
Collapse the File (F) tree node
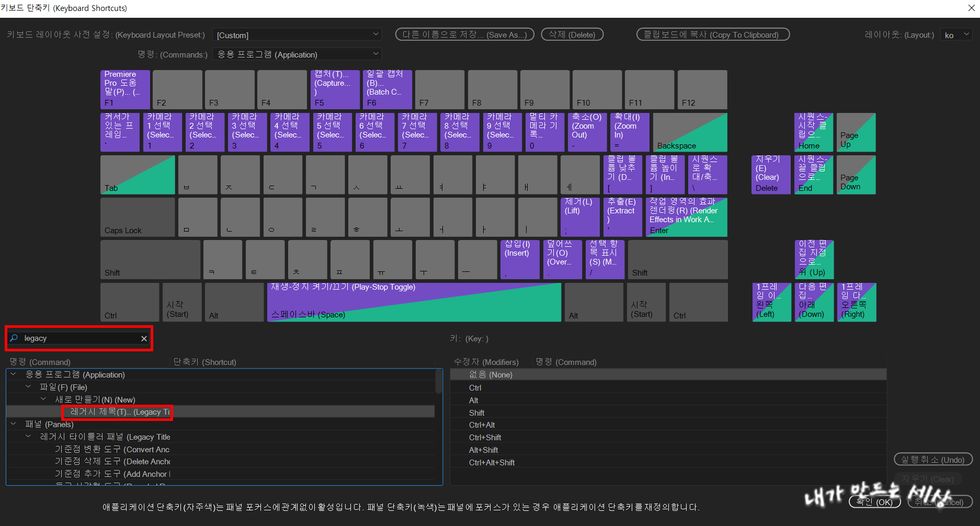(x=28, y=387)
